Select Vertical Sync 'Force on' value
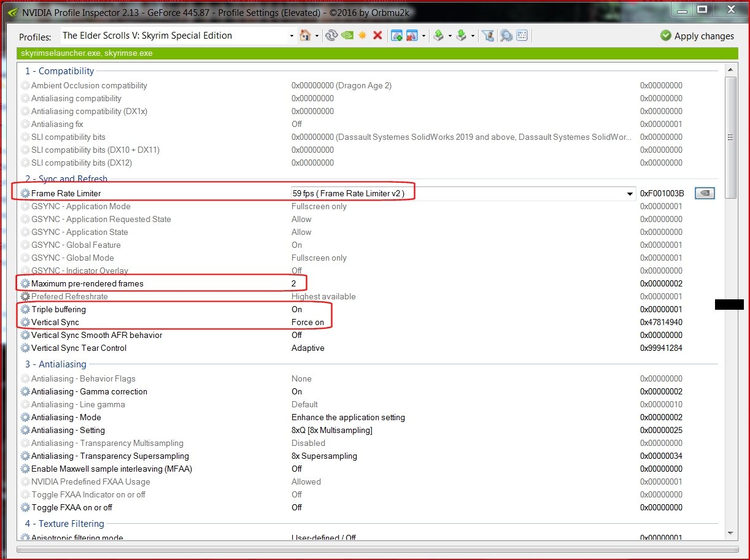 (x=307, y=322)
